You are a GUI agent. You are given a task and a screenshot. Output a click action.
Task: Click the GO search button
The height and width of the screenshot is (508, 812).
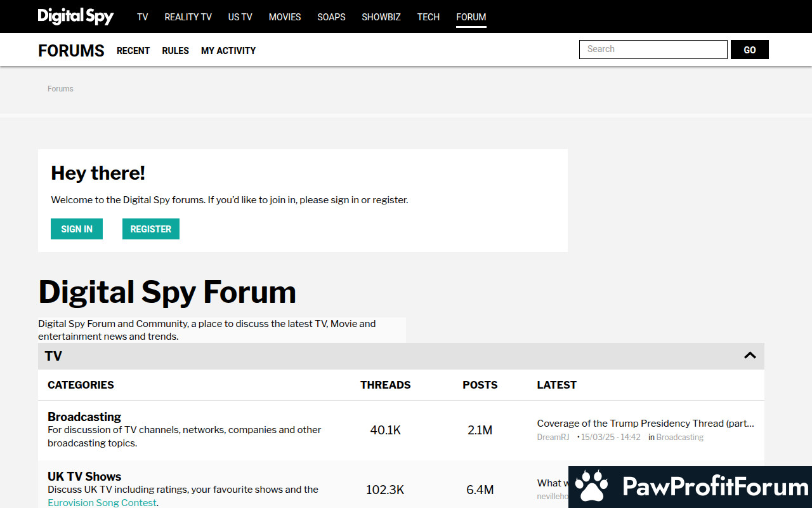click(750, 50)
